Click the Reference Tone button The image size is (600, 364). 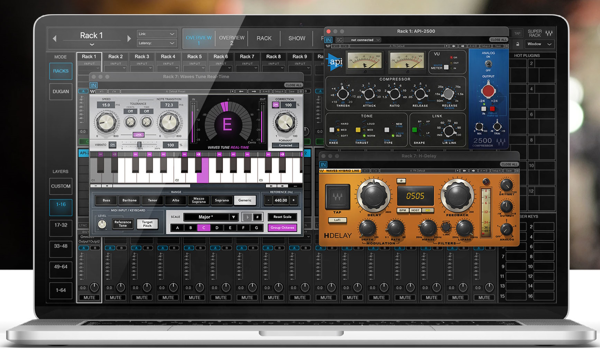coord(123,224)
